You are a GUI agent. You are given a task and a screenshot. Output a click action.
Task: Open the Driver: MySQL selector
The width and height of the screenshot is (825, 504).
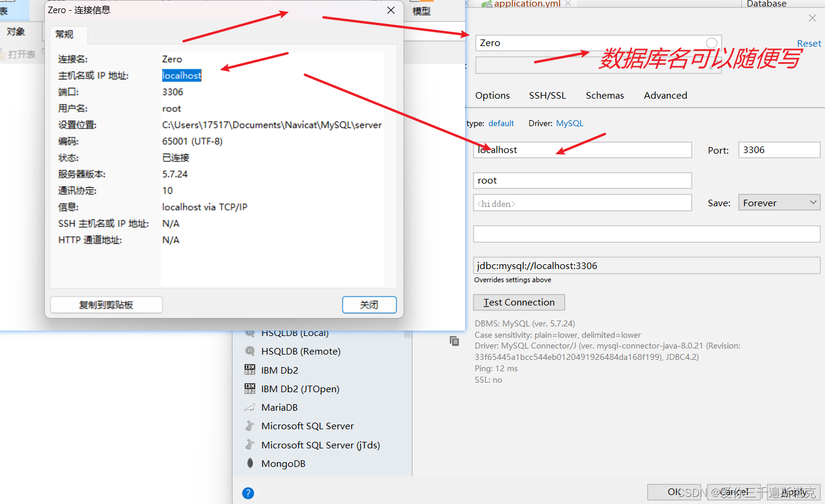[x=569, y=123]
